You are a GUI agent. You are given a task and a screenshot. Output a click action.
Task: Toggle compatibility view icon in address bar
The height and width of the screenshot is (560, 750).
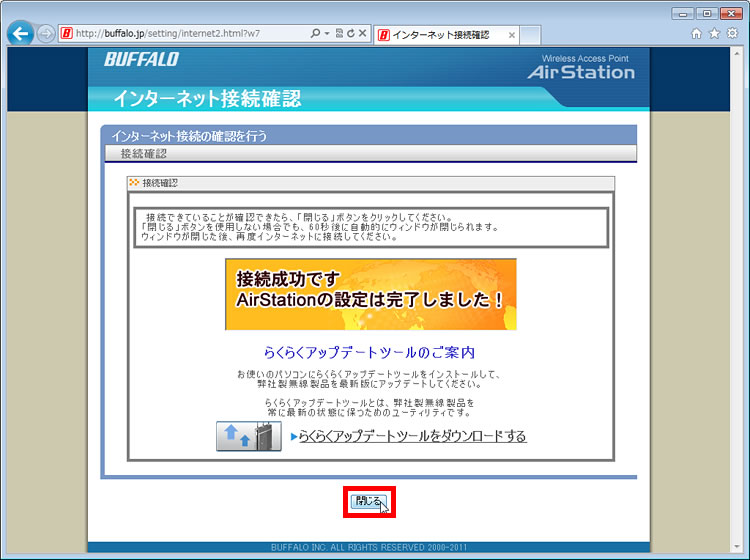pos(339,33)
